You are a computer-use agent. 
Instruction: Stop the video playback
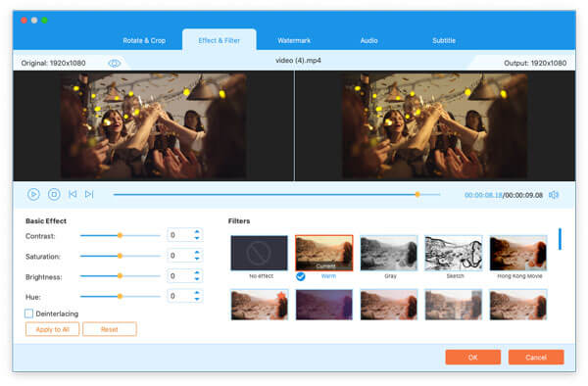tap(54, 194)
